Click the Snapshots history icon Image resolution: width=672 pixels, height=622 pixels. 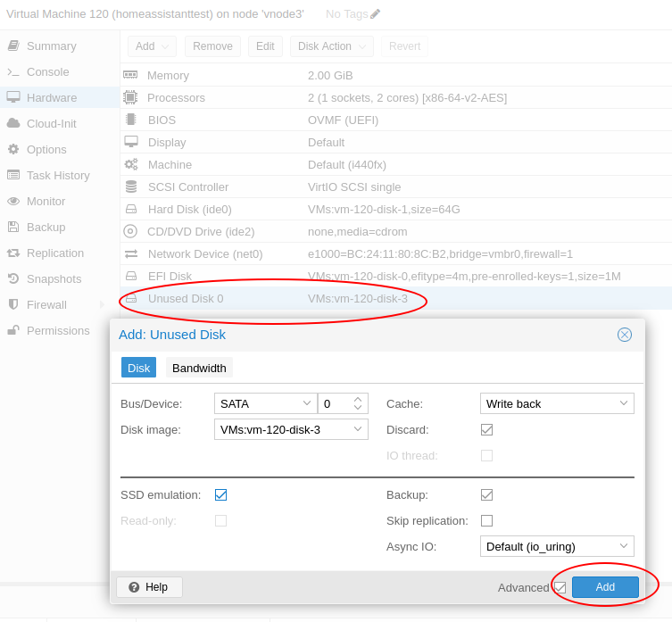tap(13, 278)
